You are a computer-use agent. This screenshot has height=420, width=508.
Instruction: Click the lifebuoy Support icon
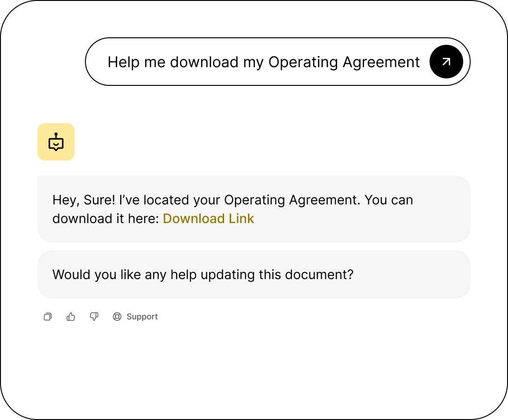[117, 317]
